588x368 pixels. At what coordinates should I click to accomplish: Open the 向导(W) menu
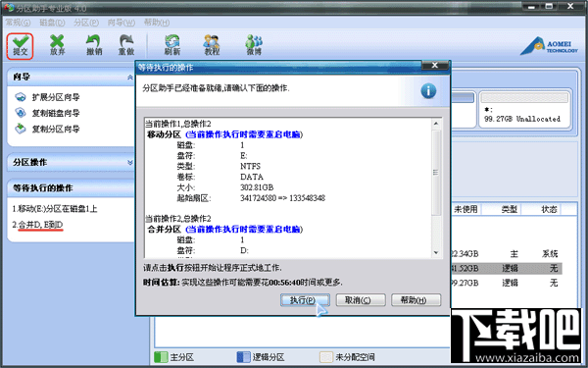(121, 23)
